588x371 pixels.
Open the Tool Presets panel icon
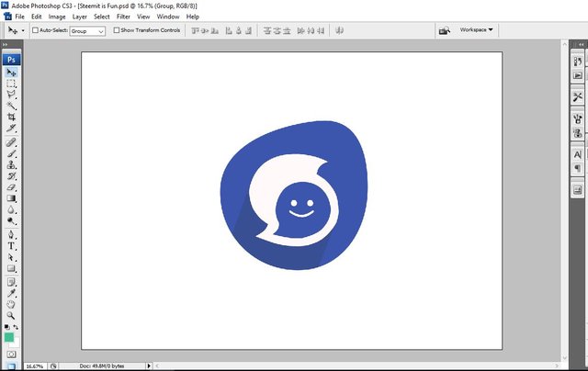coord(578,96)
